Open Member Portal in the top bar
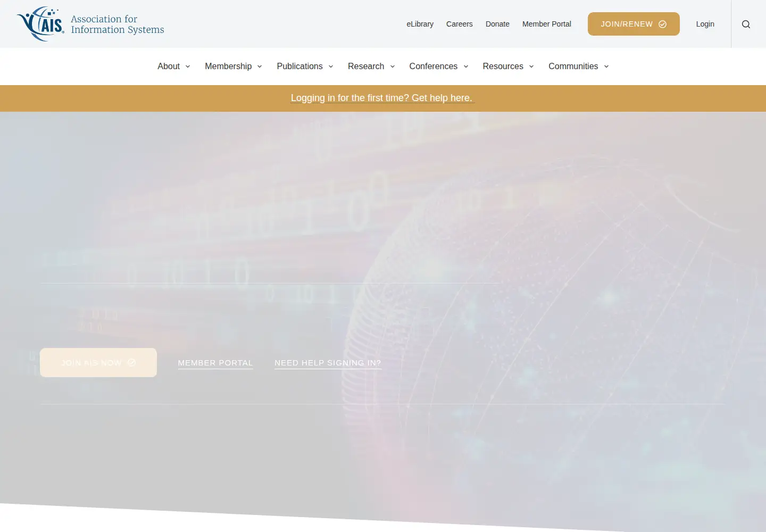This screenshot has height=532, width=766. tap(546, 24)
